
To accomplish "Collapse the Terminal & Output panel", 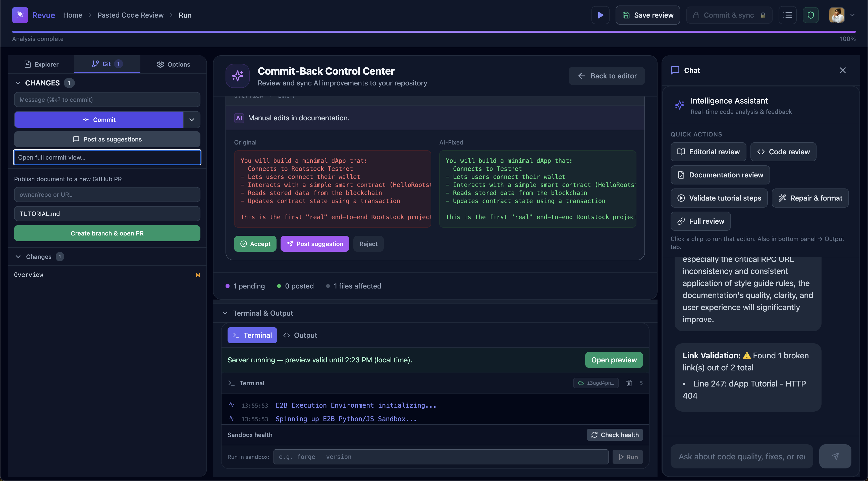I will pos(225,313).
